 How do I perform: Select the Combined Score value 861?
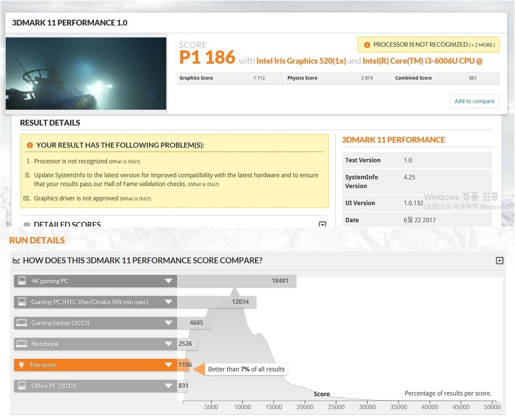pos(473,78)
